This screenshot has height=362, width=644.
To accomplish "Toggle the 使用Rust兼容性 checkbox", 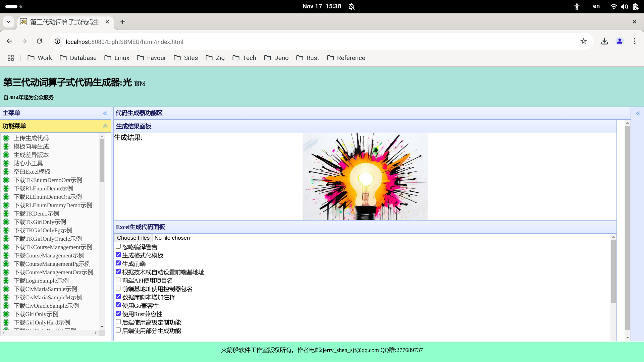I will click(x=118, y=313).
